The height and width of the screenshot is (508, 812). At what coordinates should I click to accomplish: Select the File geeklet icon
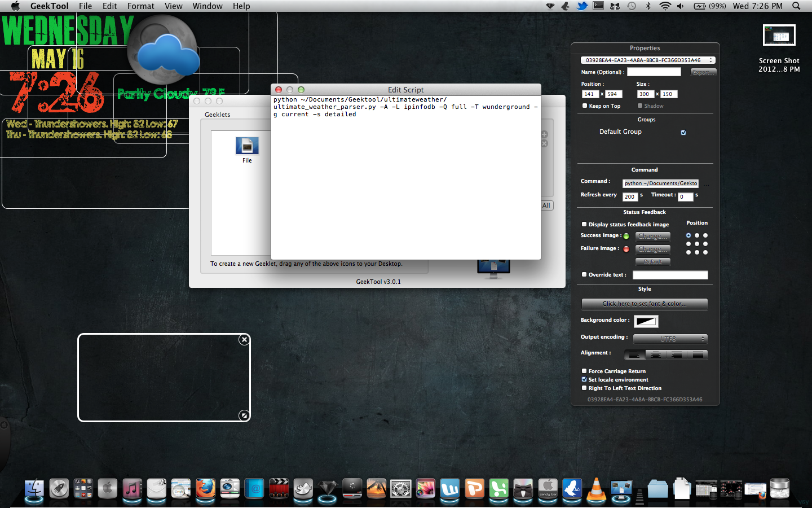[x=247, y=146]
